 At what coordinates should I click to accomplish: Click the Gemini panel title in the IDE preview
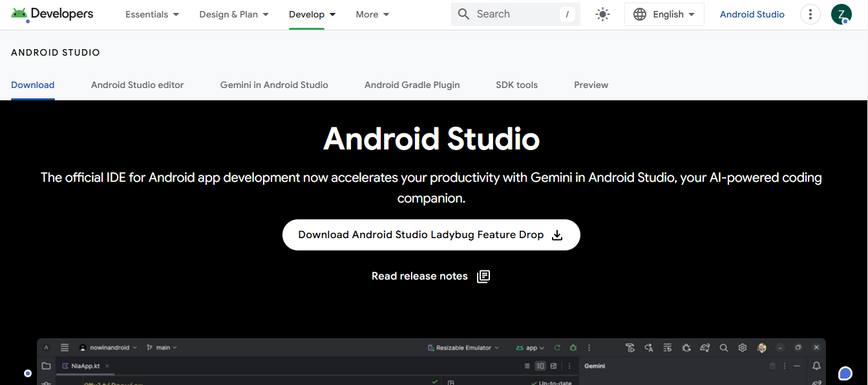tap(595, 366)
